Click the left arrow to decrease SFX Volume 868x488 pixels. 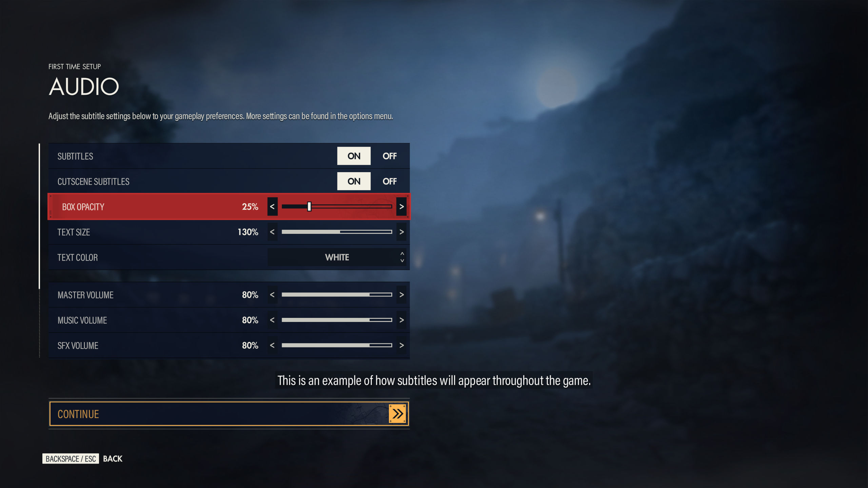coord(271,346)
